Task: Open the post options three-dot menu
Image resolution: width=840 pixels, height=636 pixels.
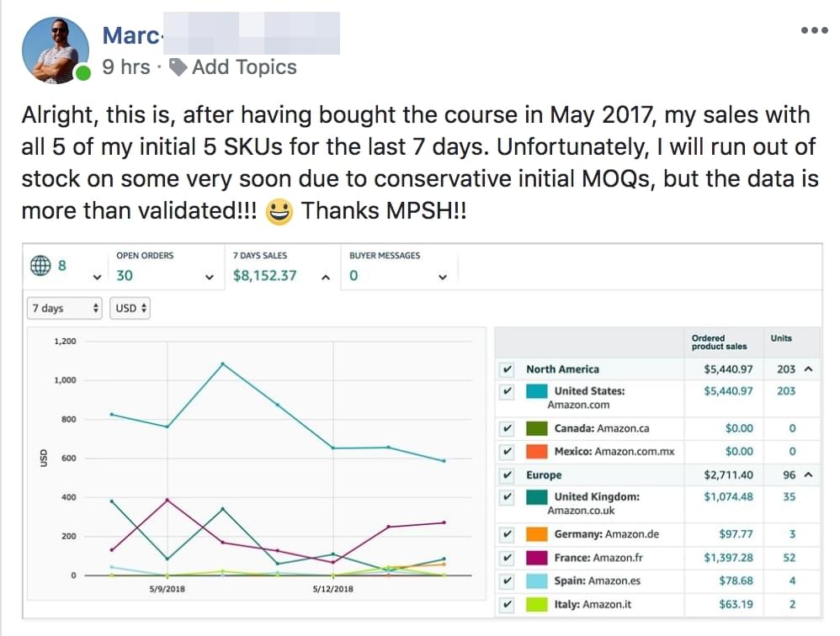Action: 814,30
